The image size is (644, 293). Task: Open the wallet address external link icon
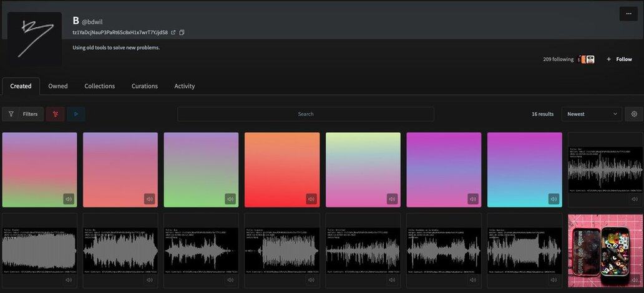tap(173, 32)
